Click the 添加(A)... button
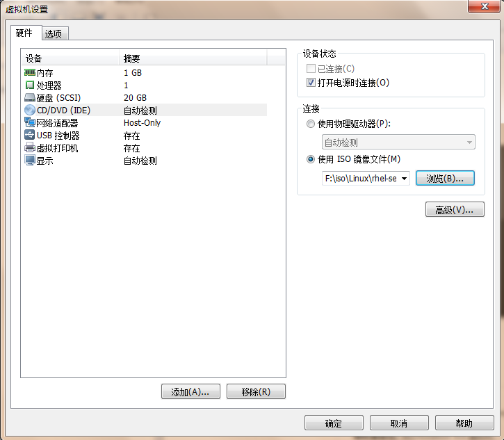The width and height of the screenshot is (504, 440). click(x=190, y=391)
